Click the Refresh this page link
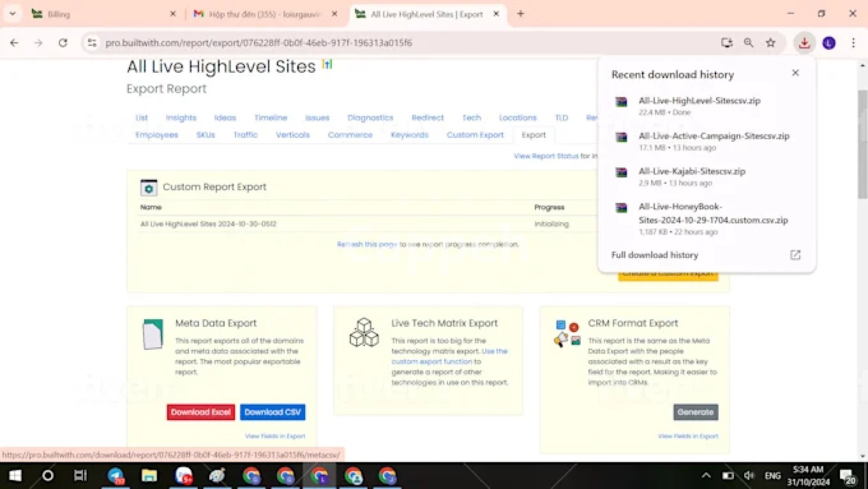The height and width of the screenshot is (489, 868). click(367, 244)
